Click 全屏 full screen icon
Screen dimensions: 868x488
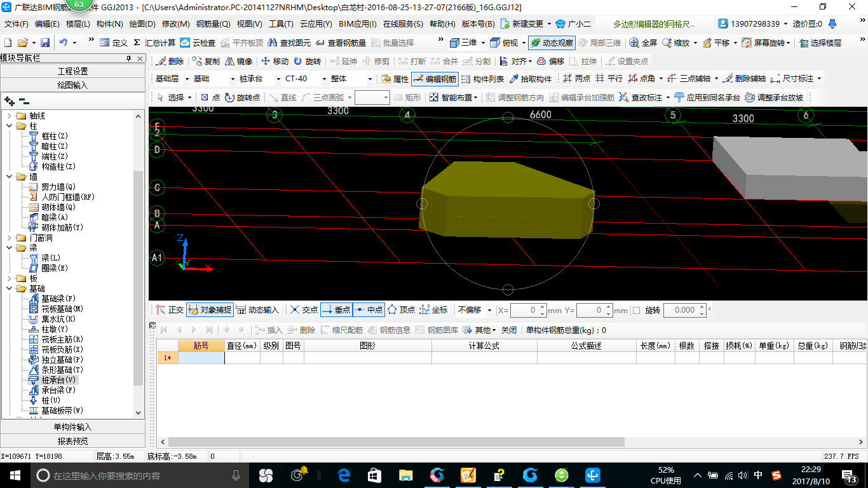[x=643, y=43]
